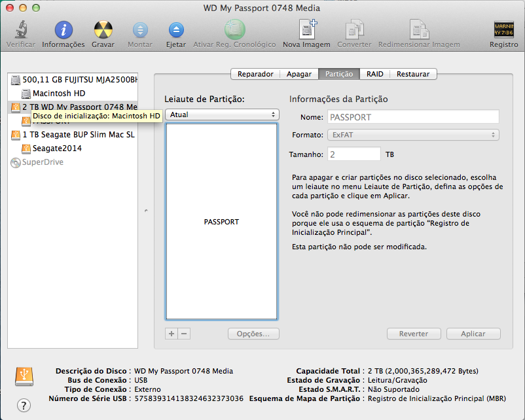Image resolution: width=525 pixels, height=420 pixels.
Task: Switch to the Apagar tab
Action: pos(299,74)
